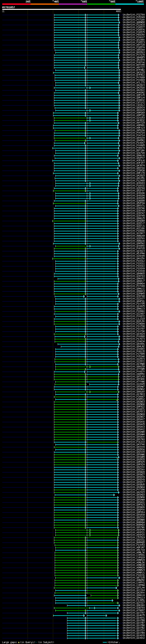Select hit UniRef100_P29684
Screen dimensions: 146x644
tap(133, 324)
